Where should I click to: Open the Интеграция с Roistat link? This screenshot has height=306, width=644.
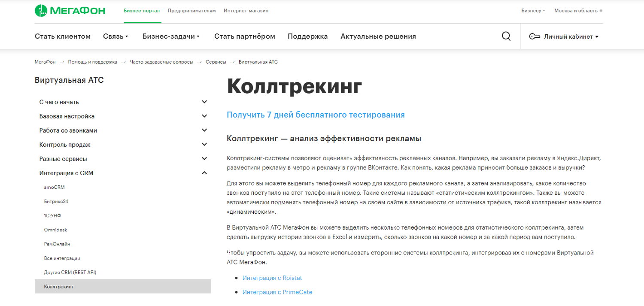[273, 278]
